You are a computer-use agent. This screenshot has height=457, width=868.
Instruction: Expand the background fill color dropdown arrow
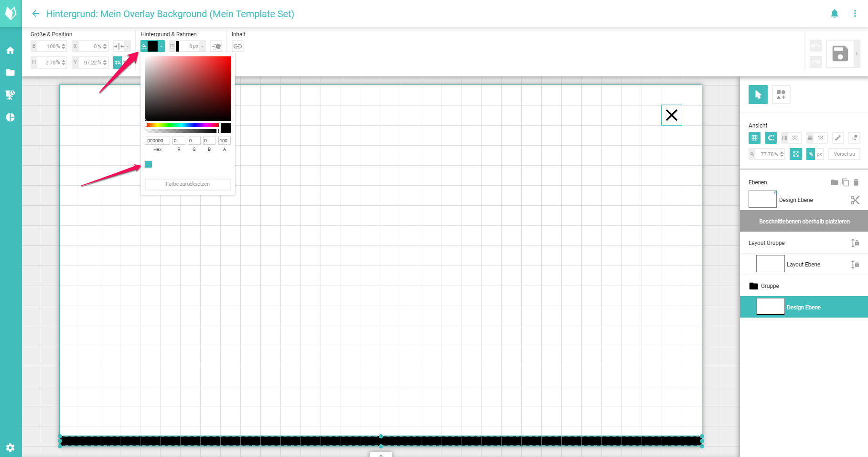point(161,46)
